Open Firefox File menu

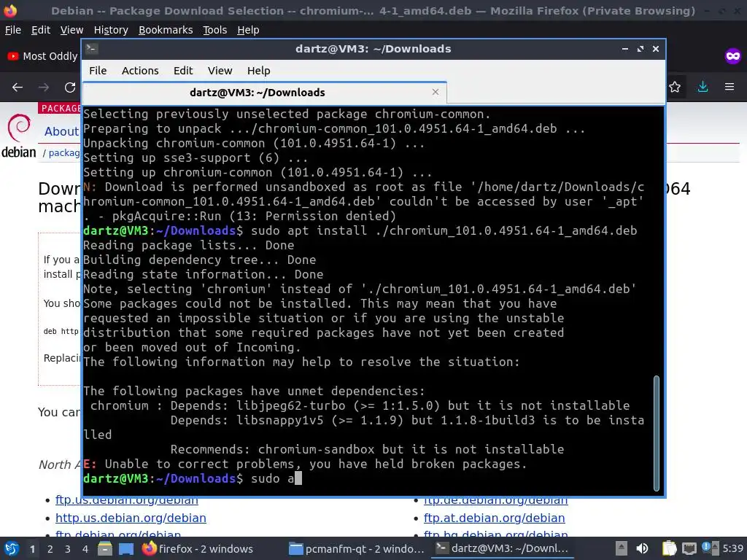(13, 30)
